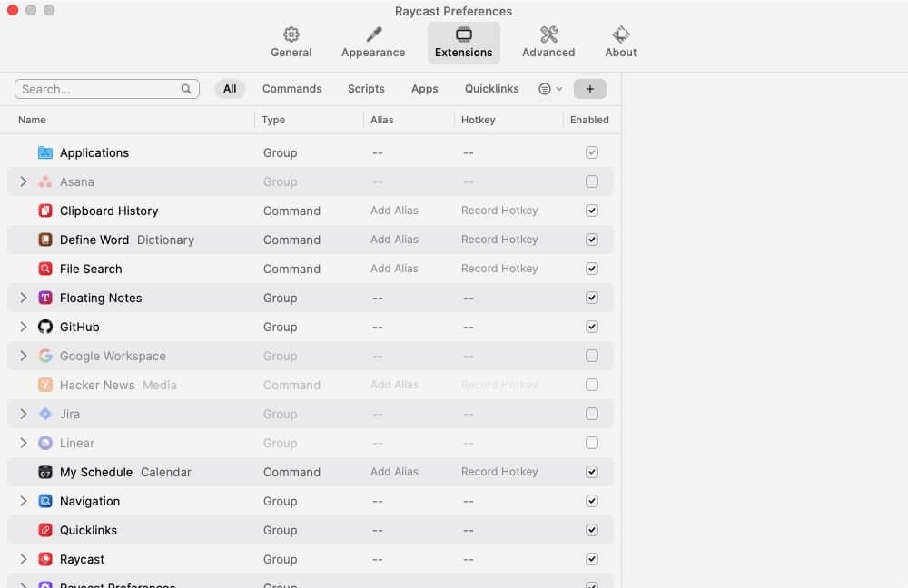Filter list by Scripts
The width and height of the screenshot is (908, 588).
click(366, 89)
